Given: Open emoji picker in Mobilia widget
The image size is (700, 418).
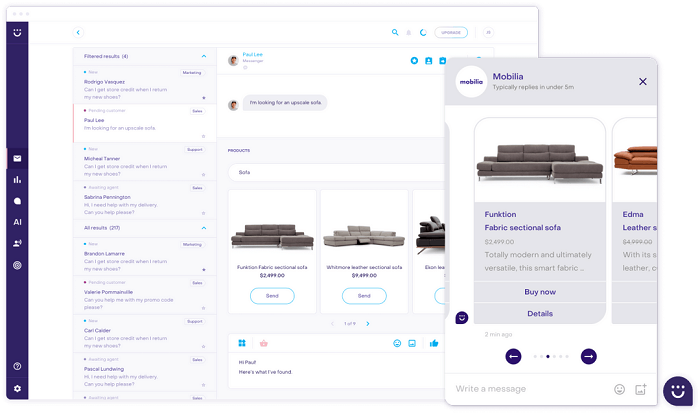Looking at the screenshot, I should pyautogui.click(x=620, y=389).
